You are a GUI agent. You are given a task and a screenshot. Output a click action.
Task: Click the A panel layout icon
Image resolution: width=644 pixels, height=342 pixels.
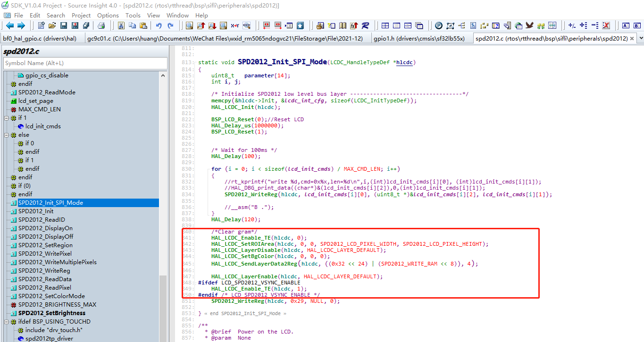[x=625, y=25]
